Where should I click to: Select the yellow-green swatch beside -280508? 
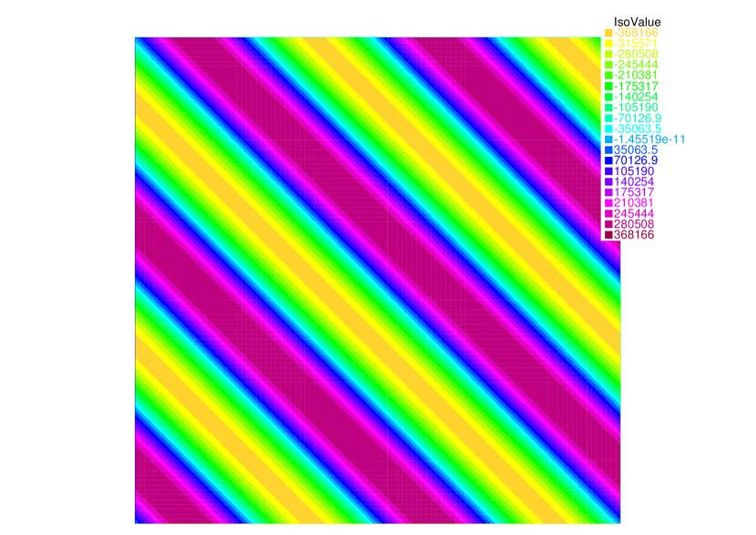pos(608,54)
